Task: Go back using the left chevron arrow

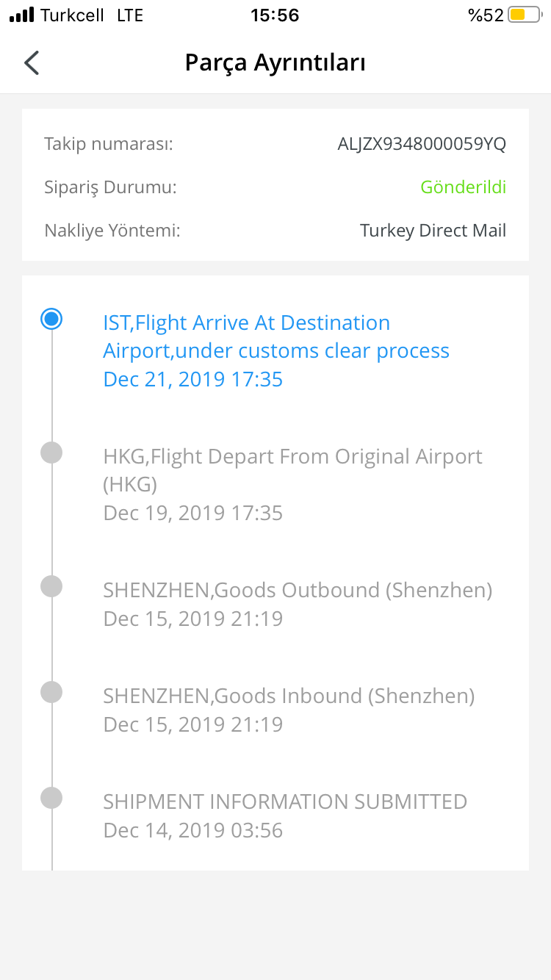Action: pos(32,63)
